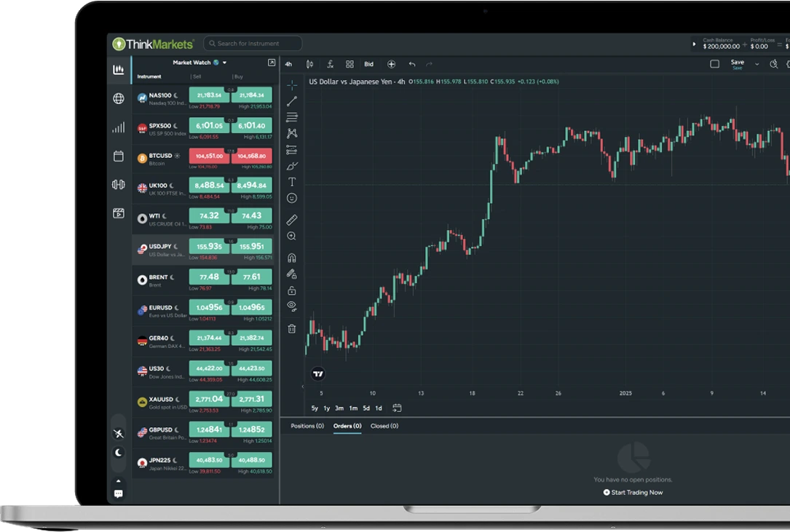Open the Bid price type dropdown
Screen dimensions: 790x532
(369, 64)
